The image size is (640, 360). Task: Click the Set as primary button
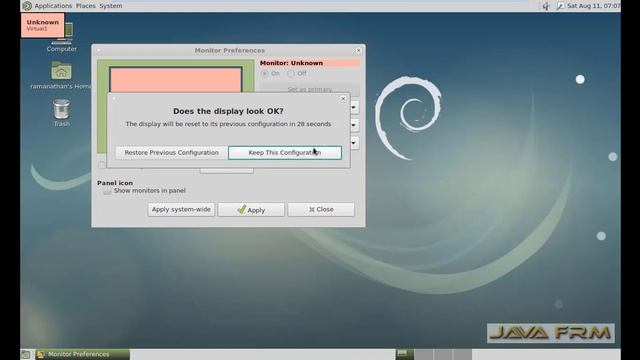point(309,89)
